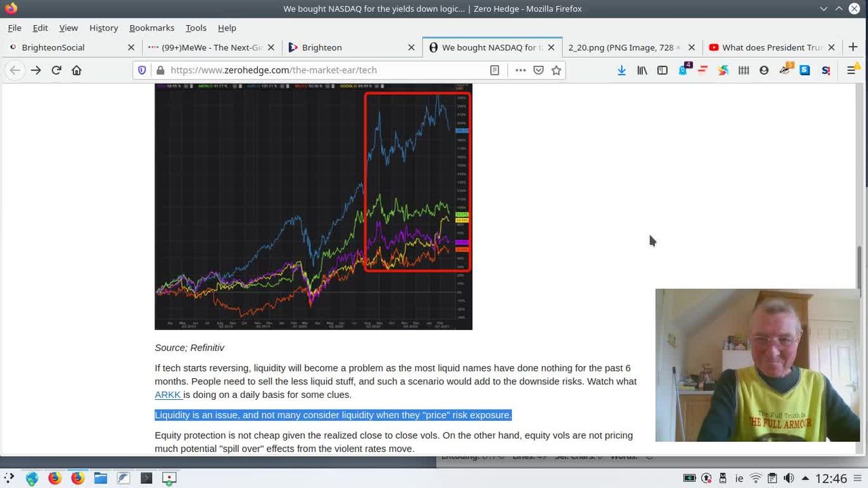
Task: Open the downloads panel
Action: click(621, 70)
